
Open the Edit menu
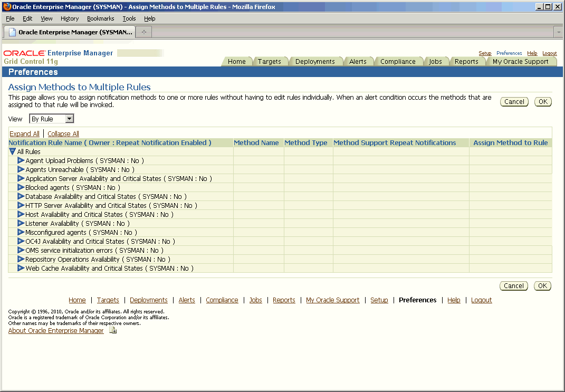point(27,18)
